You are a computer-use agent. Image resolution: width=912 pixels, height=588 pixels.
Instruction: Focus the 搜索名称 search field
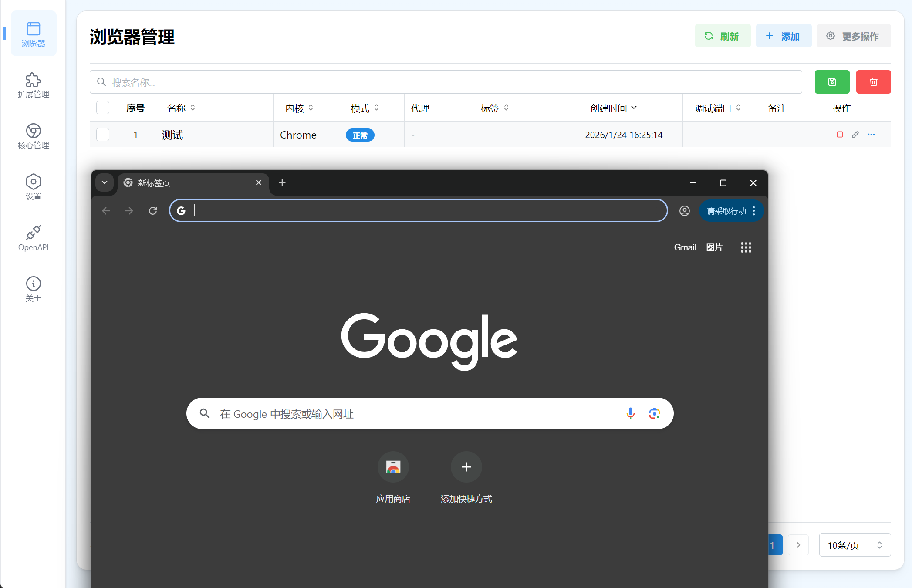pyautogui.click(x=446, y=82)
